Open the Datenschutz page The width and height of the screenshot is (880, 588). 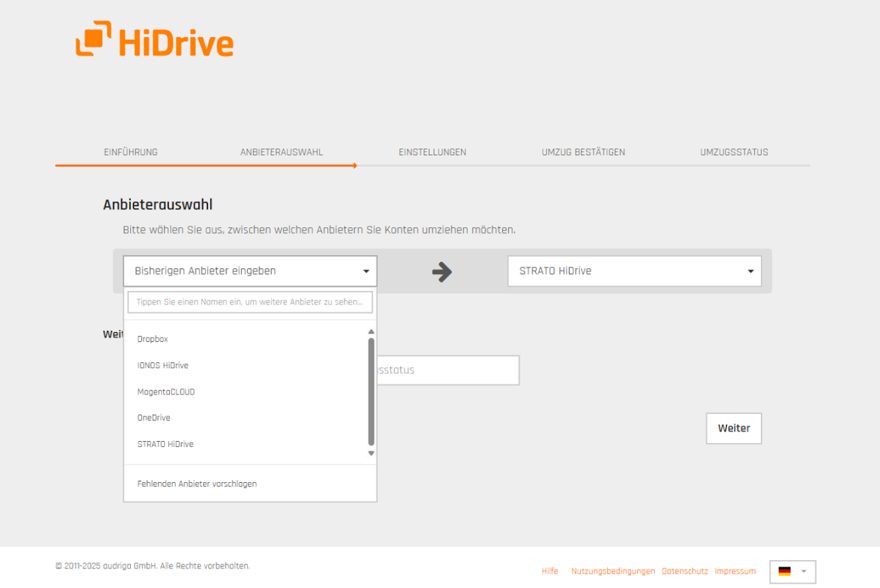click(x=684, y=571)
